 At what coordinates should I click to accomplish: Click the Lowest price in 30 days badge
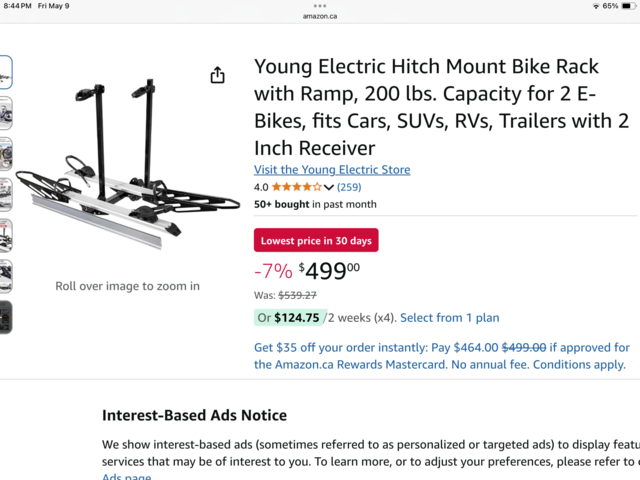316,240
